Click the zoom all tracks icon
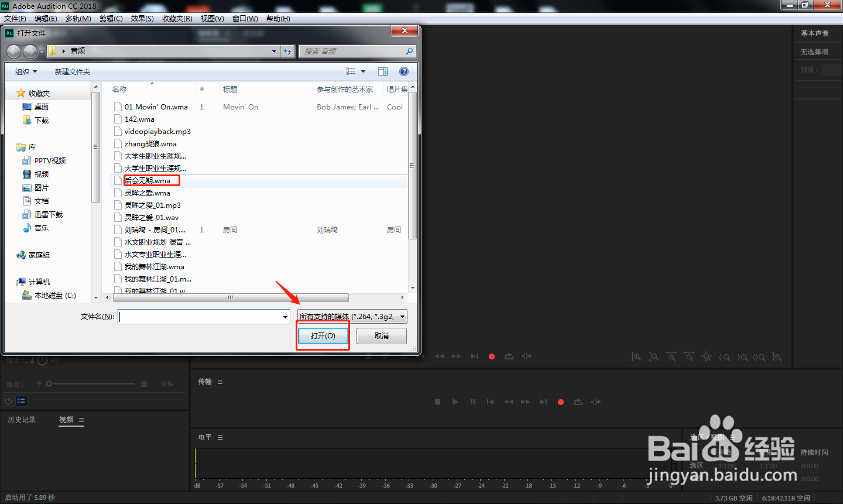This screenshot has height=504, width=843. pos(777,357)
